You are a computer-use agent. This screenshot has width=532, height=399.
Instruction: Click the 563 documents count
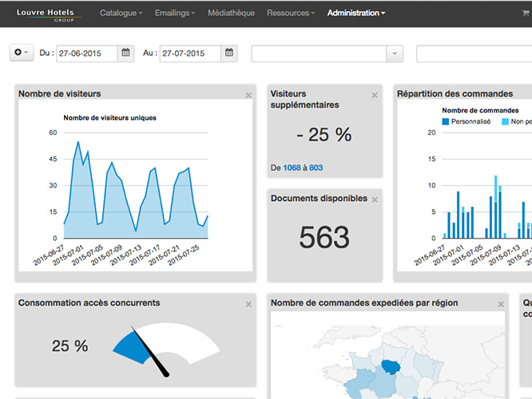(x=324, y=237)
